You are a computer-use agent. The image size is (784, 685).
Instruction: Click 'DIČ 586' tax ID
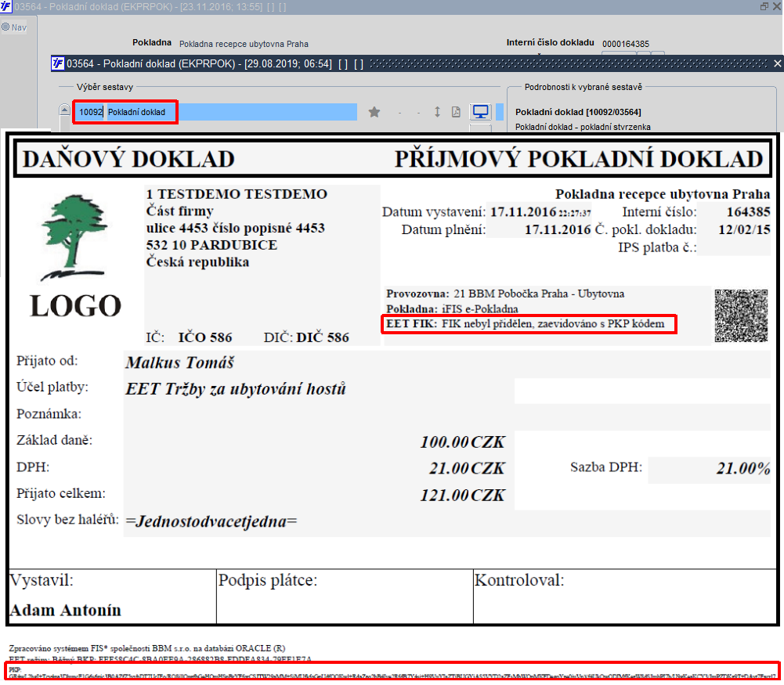[323, 337]
